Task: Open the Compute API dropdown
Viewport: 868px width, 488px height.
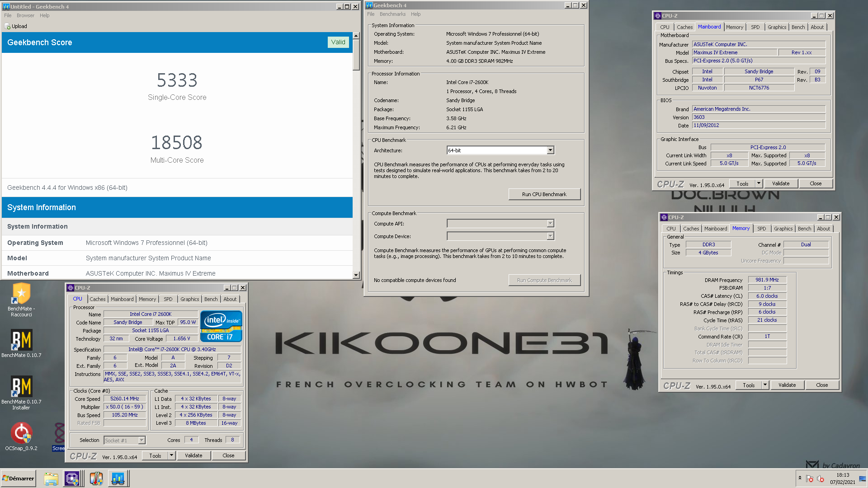Action: [550, 224]
